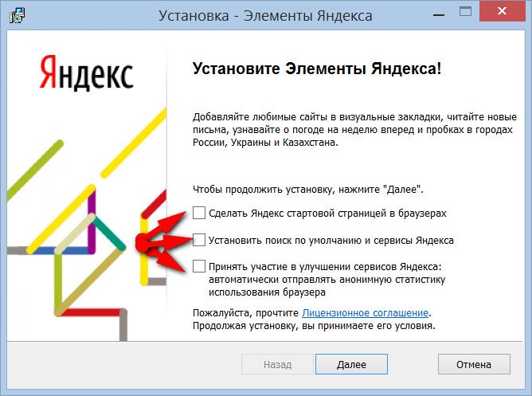Open the 'Лицензионное соглашение' link
Viewport: 532px width, 396px height.
(x=365, y=312)
